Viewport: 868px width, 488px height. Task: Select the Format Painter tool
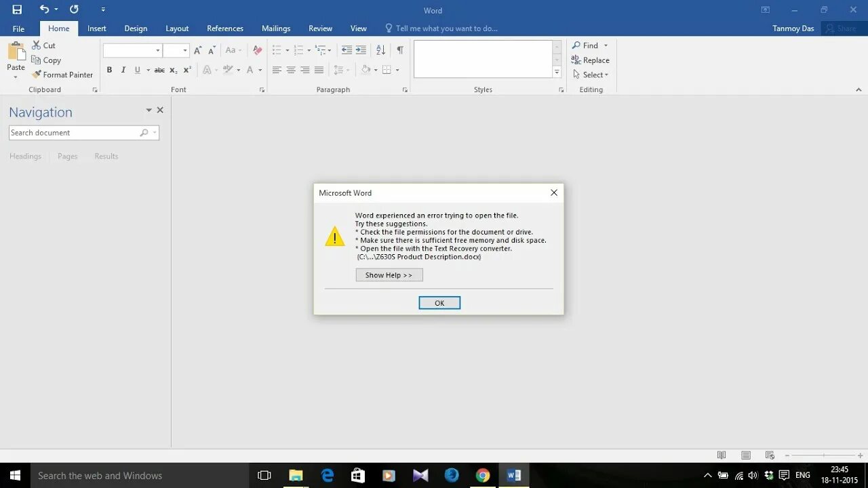click(62, 75)
